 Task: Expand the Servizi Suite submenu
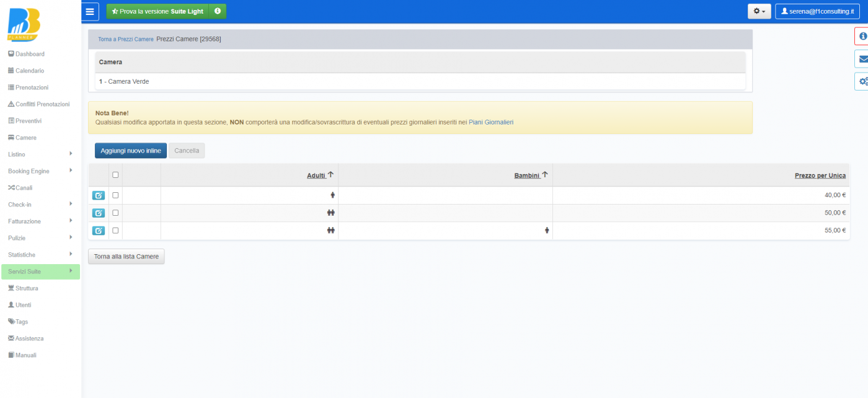40,272
